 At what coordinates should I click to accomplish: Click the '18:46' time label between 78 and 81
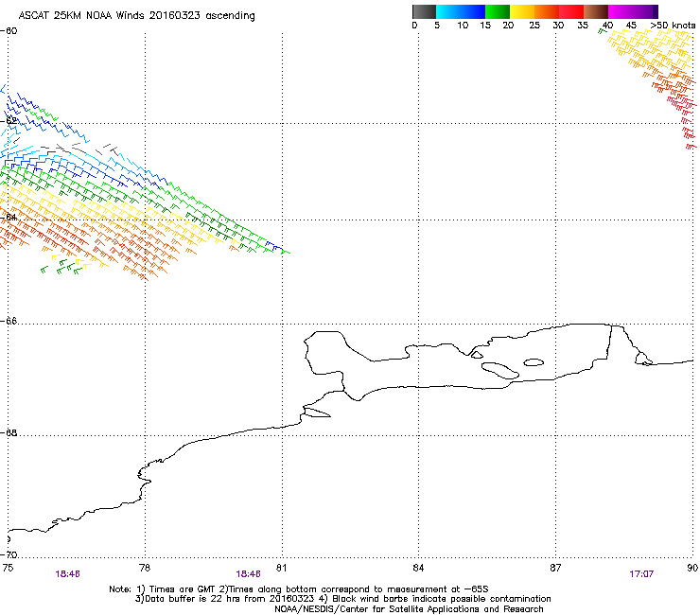click(248, 574)
